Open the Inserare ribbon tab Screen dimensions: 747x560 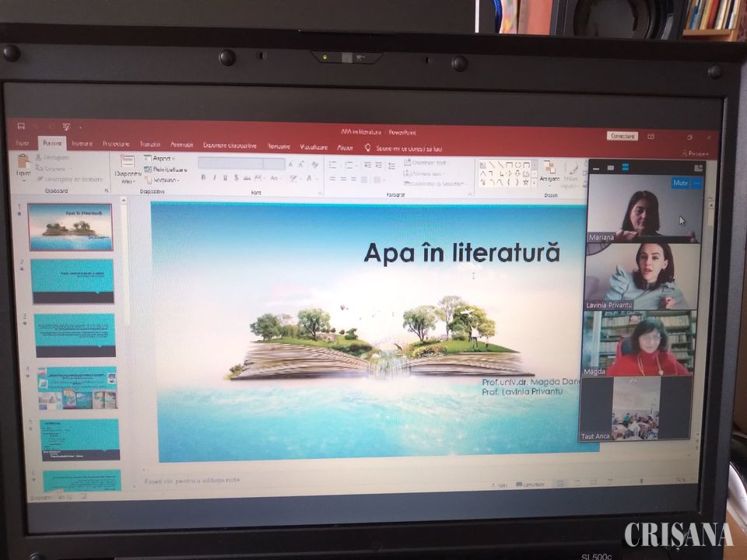point(82,144)
